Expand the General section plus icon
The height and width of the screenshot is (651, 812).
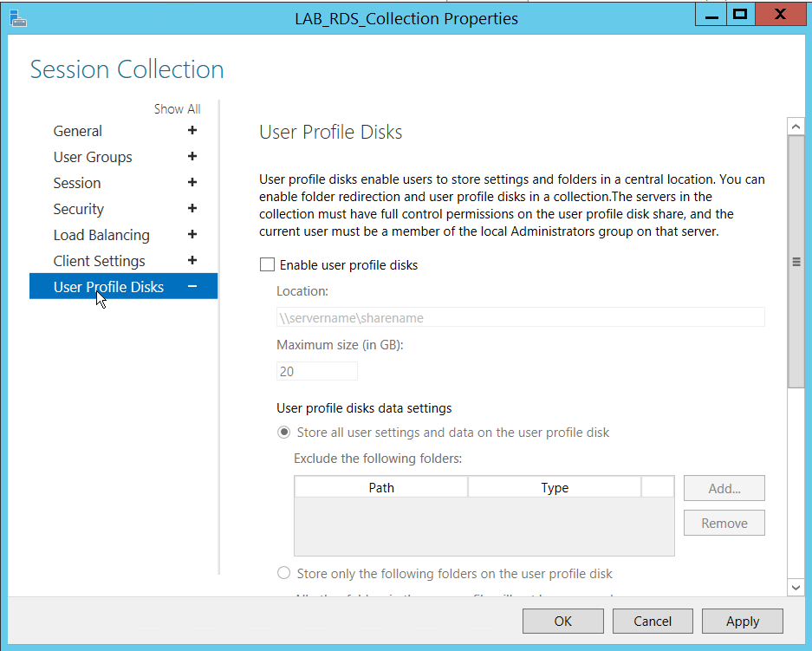click(192, 131)
